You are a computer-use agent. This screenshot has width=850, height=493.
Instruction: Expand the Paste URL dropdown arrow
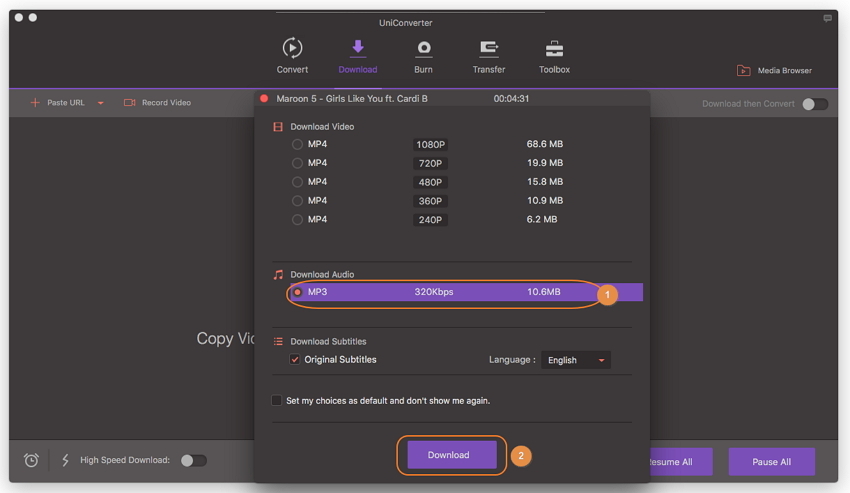click(100, 103)
